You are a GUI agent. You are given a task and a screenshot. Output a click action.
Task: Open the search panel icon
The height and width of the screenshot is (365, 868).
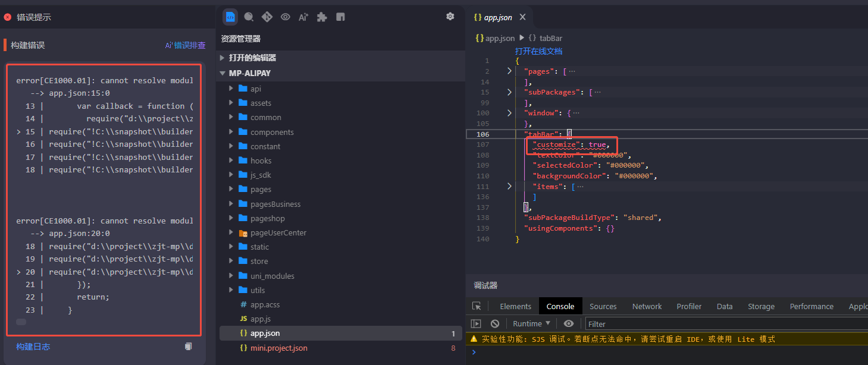click(249, 17)
